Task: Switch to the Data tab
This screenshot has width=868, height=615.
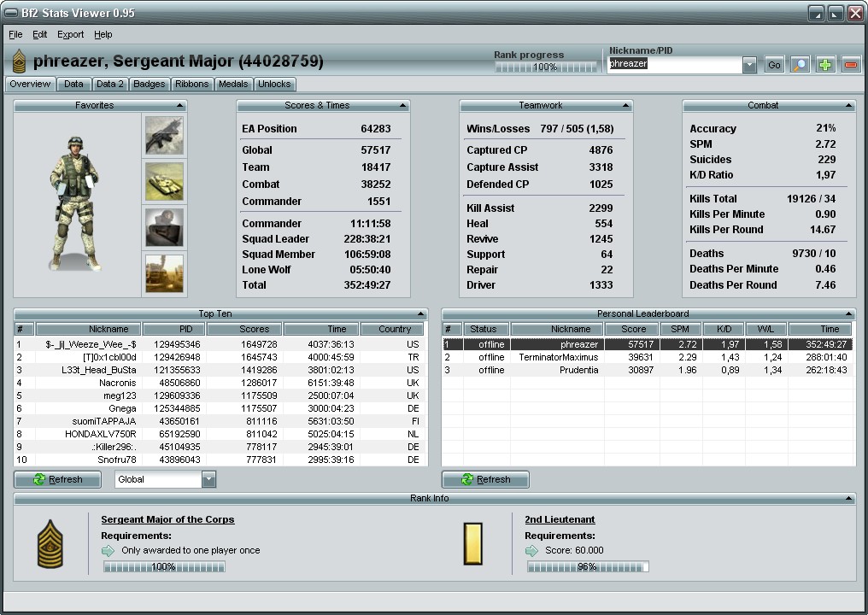Action: 73,85
